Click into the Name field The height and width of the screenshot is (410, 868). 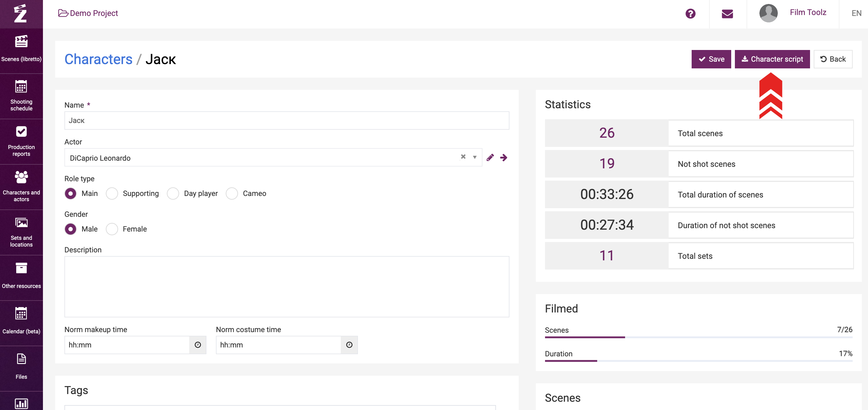pyautogui.click(x=286, y=121)
